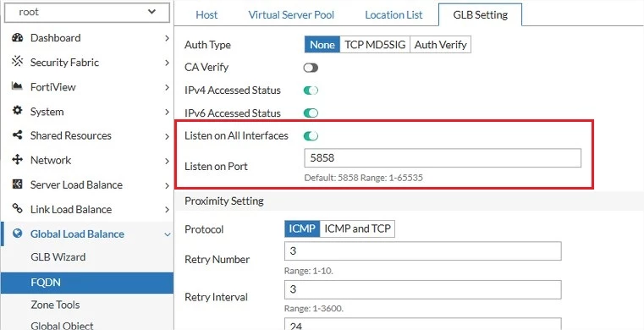Open Link Load Balance label
Image resolution: width=644 pixels, height=330 pixels.
click(x=71, y=209)
